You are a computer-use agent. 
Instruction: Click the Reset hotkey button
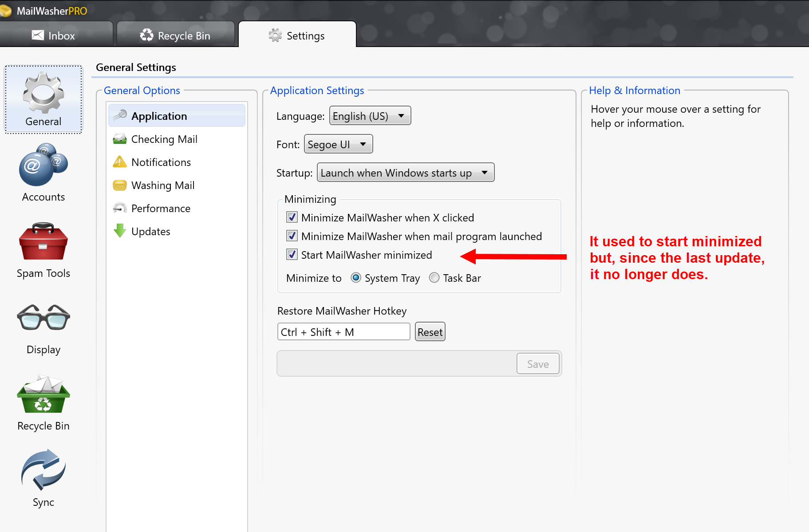[x=430, y=332]
